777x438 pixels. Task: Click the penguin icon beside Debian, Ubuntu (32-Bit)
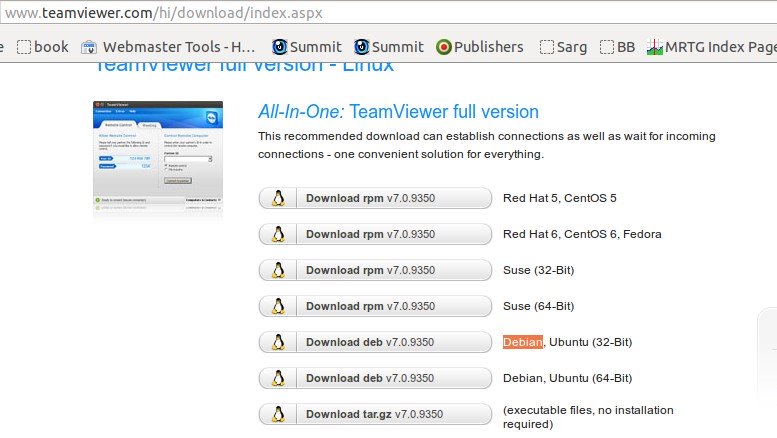pos(278,342)
